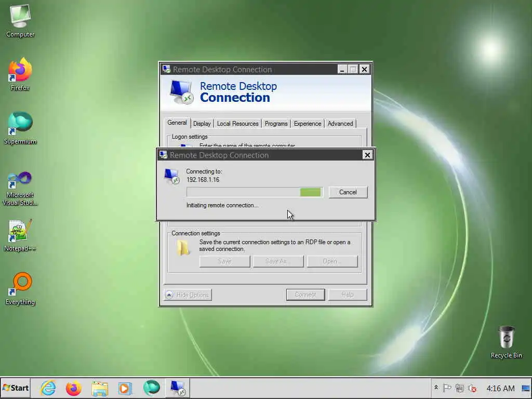Click the muted volume tray icon
This screenshot has width=532, height=399.
[x=472, y=388]
